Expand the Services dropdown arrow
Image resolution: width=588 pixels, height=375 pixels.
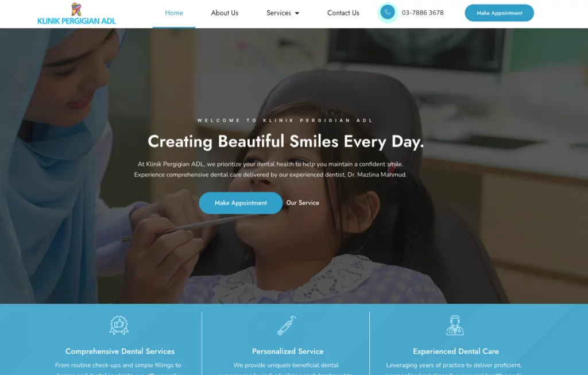point(297,13)
